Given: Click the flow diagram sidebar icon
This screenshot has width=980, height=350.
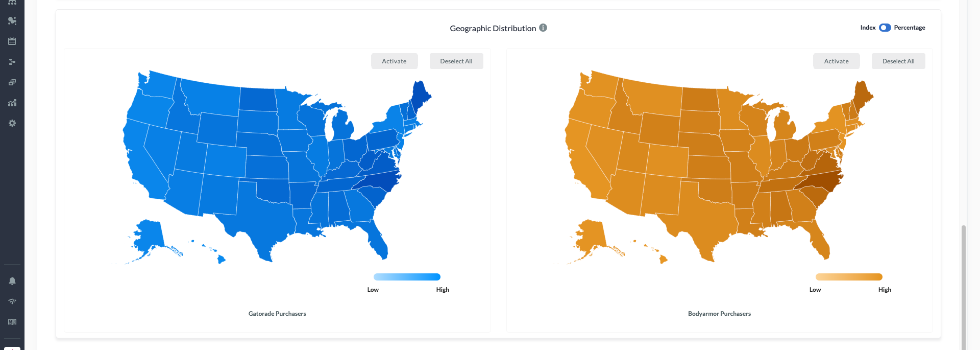Looking at the screenshot, I should [12, 62].
